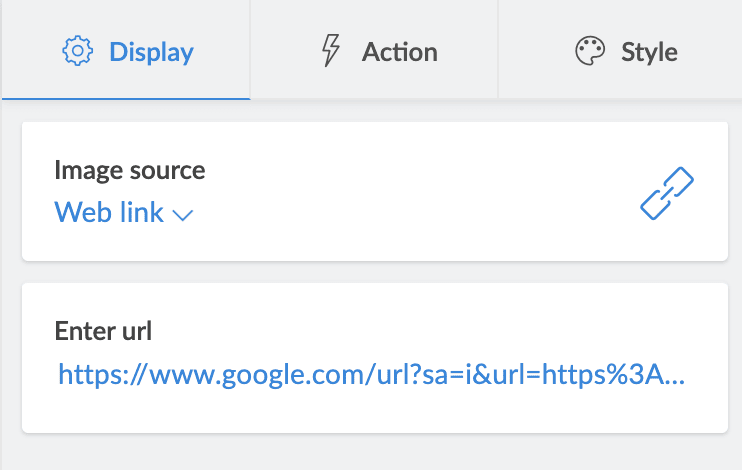The image size is (742, 470).
Task: Click the gear icon on the Display tab
Action: pos(77,51)
